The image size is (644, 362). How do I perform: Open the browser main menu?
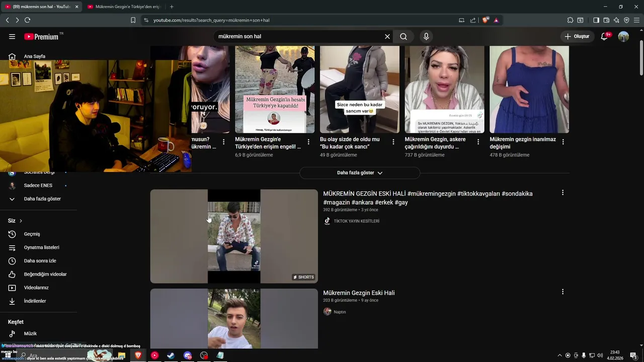click(636, 20)
